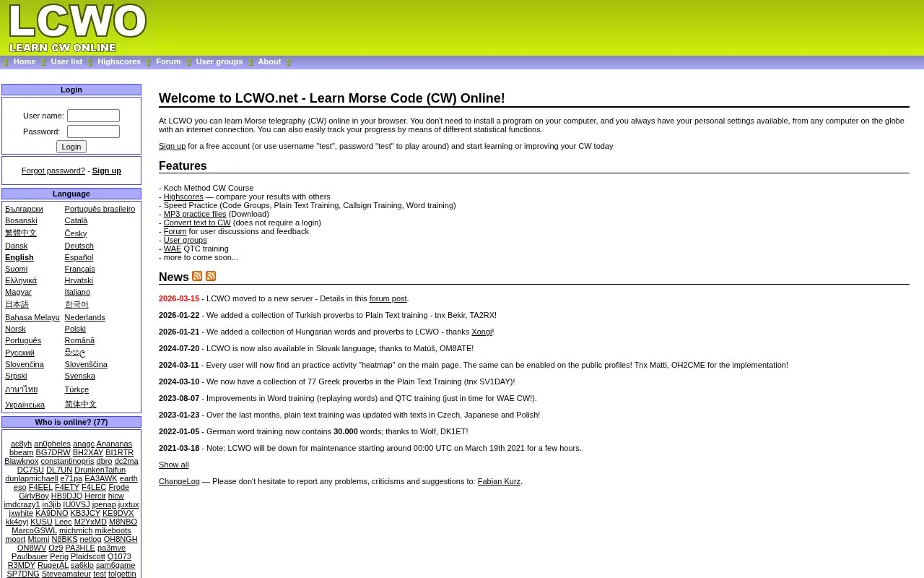Click the Who is online? (77) header
Screen dimensions: 924x578
(x=71, y=422)
